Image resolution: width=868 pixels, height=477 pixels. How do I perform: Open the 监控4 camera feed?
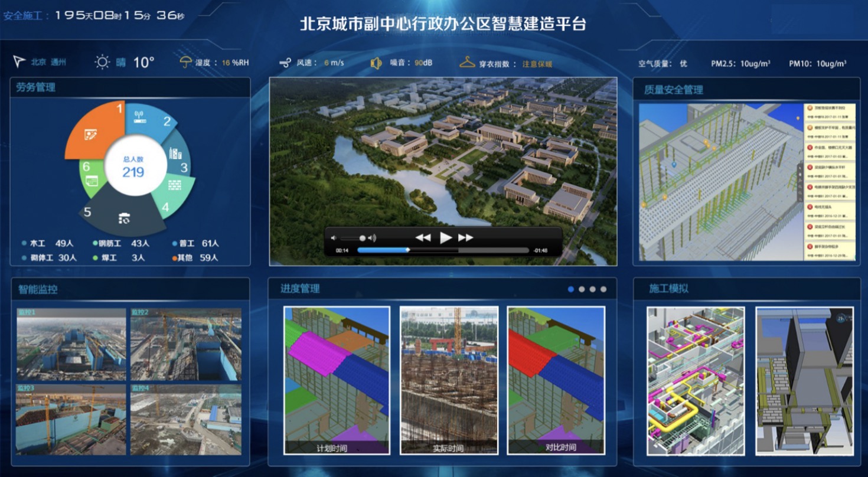coord(185,419)
